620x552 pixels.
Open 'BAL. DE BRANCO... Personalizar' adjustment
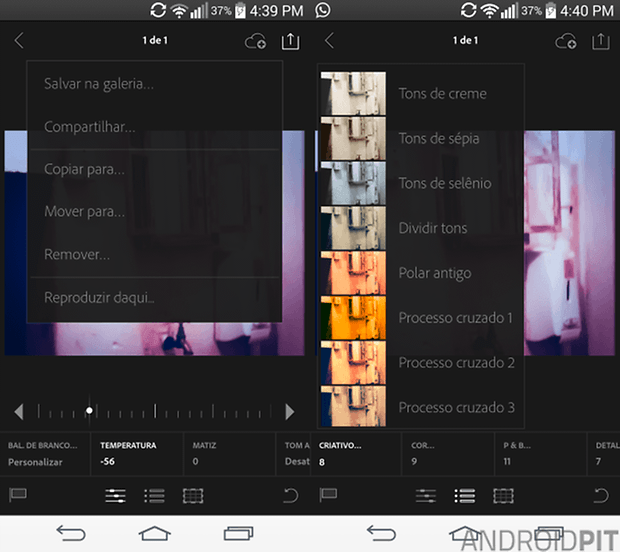click(45, 454)
